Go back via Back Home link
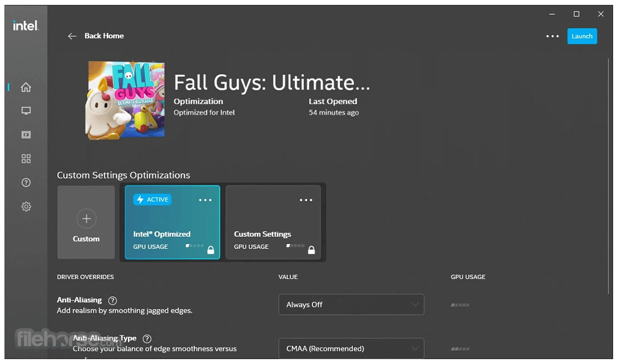This screenshot has width=618, height=364. [104, 36]
